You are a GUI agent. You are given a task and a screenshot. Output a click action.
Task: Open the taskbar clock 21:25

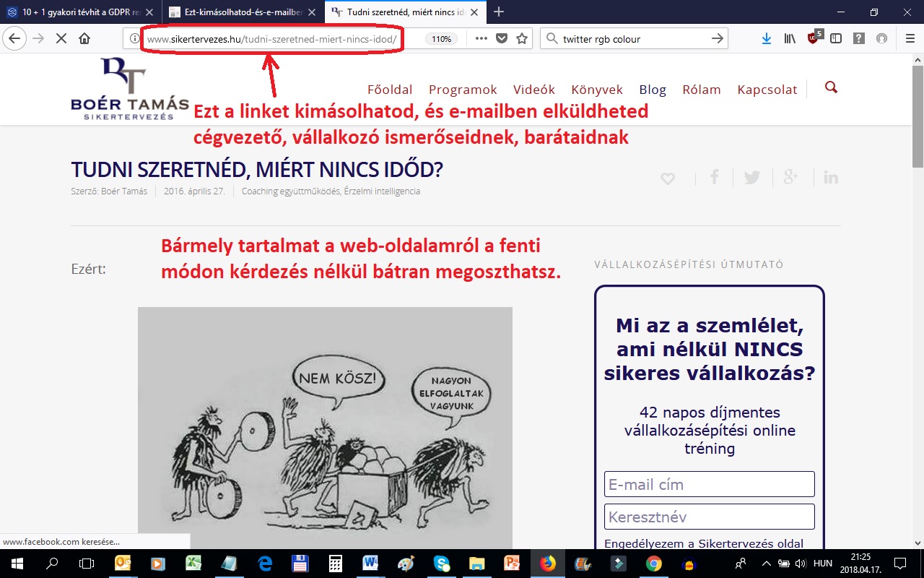coord(859,564)
